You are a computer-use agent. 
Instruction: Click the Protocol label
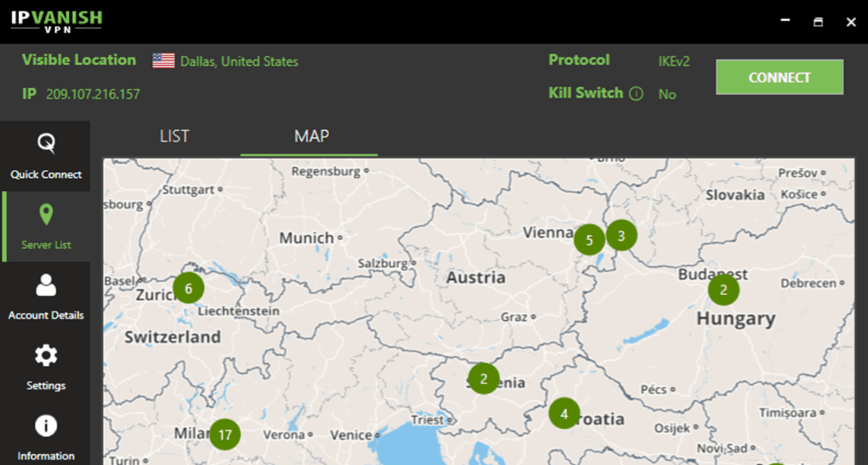(579, 60)
